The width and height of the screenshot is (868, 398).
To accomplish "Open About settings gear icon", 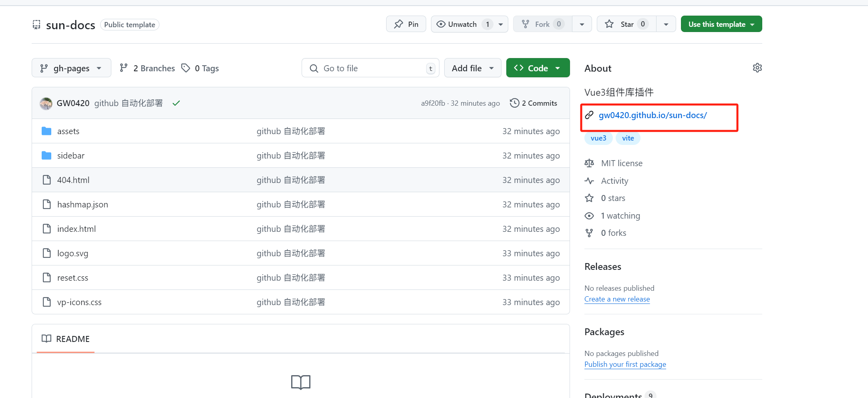I will pyautogui.click(x=757, y=68).
